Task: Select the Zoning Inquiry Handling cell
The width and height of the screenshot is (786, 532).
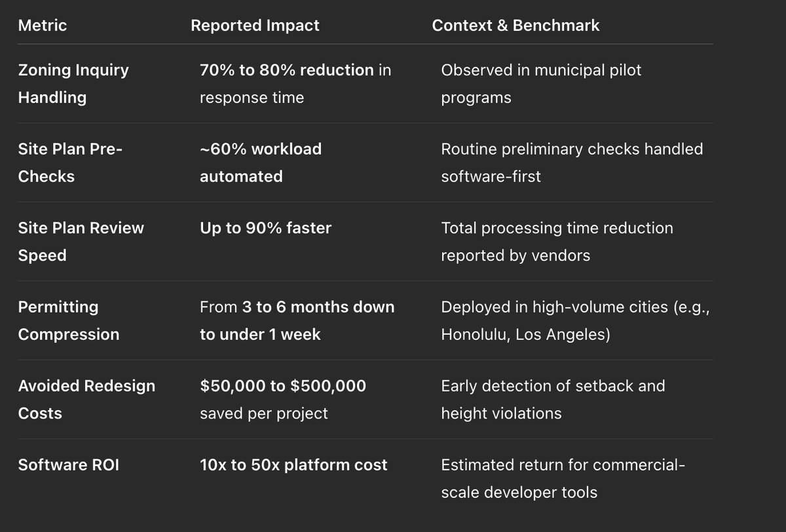Action: tap(73, 84)
